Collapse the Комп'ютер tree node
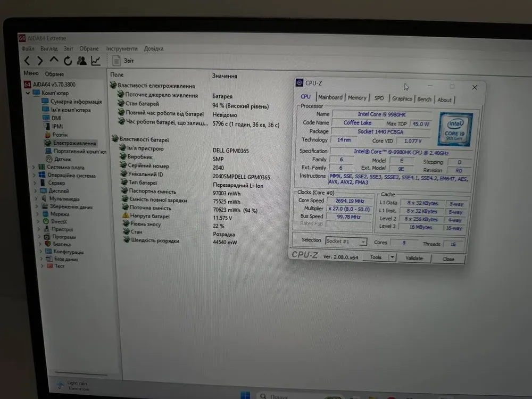Viewport: 532px width, 399px height. click(29, 93)
